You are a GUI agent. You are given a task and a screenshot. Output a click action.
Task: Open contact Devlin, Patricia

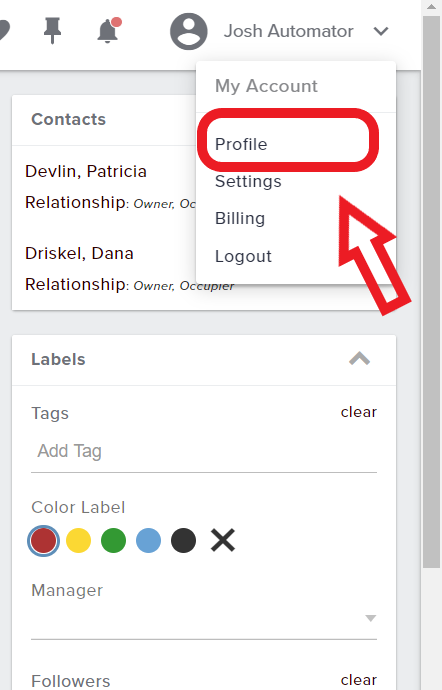tap(86, 171)
